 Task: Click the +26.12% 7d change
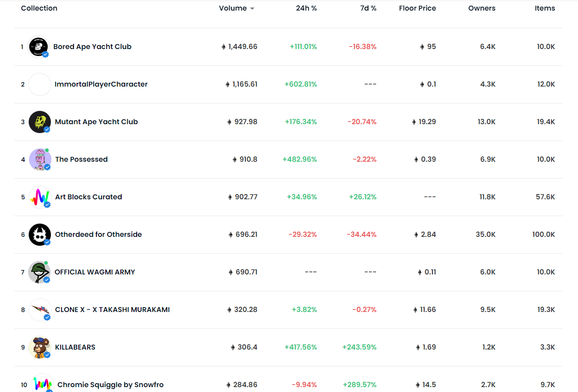click(x=363, y=197)
